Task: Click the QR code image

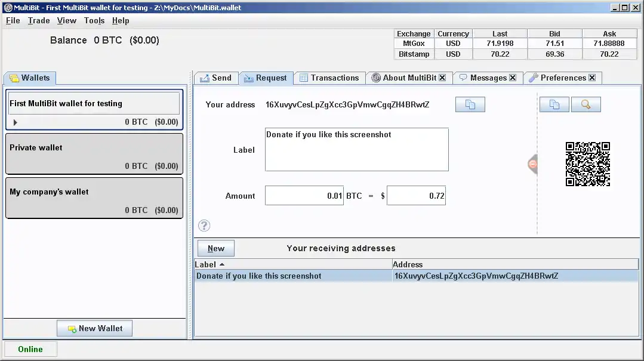Action: coord(587,164)
